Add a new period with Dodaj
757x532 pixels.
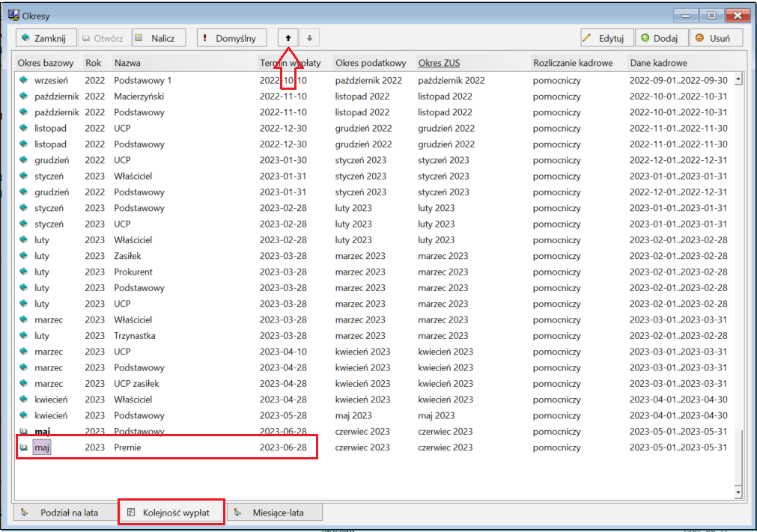tap(661, 38)
